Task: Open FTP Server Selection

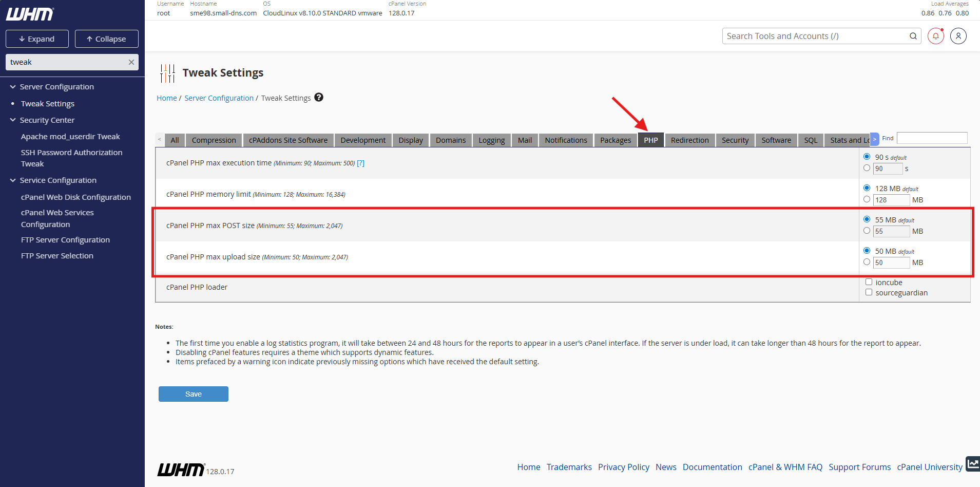Action: [x=57, y=256]
